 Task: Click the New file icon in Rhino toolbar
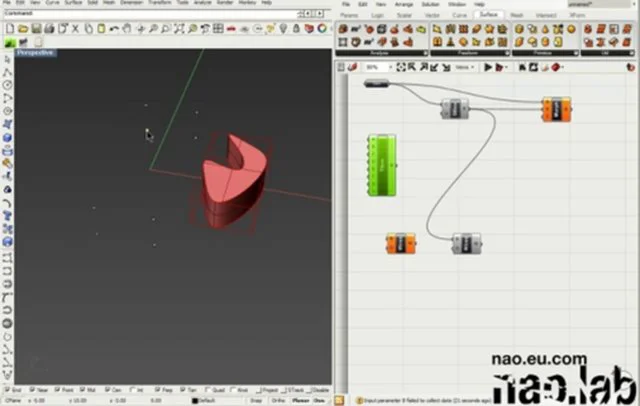[10, 29]
